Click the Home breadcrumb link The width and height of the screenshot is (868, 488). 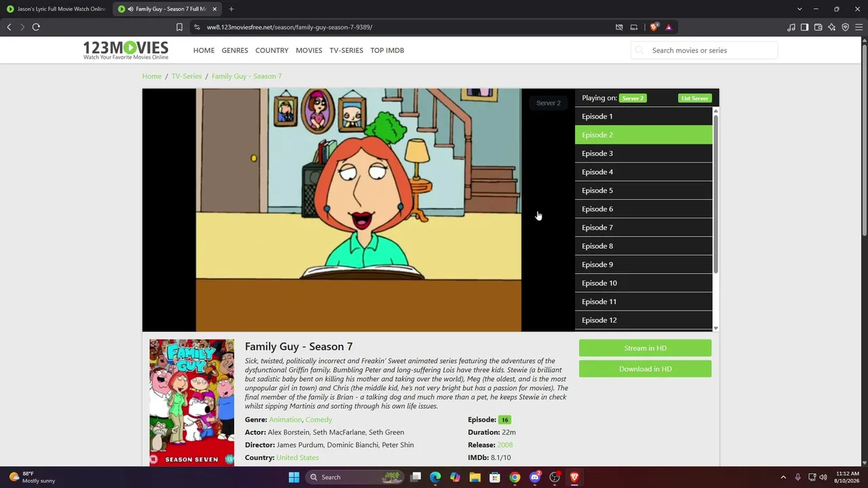click(x=152, y=76)
